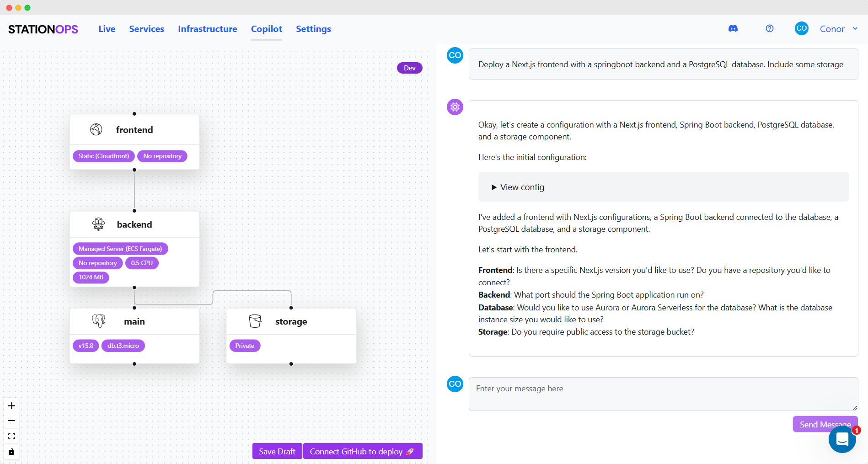Screen dimensions: 868x464
Task: Click Connect GitHub to deploy button
Action: pyautogui.click(x=363, y=451)
